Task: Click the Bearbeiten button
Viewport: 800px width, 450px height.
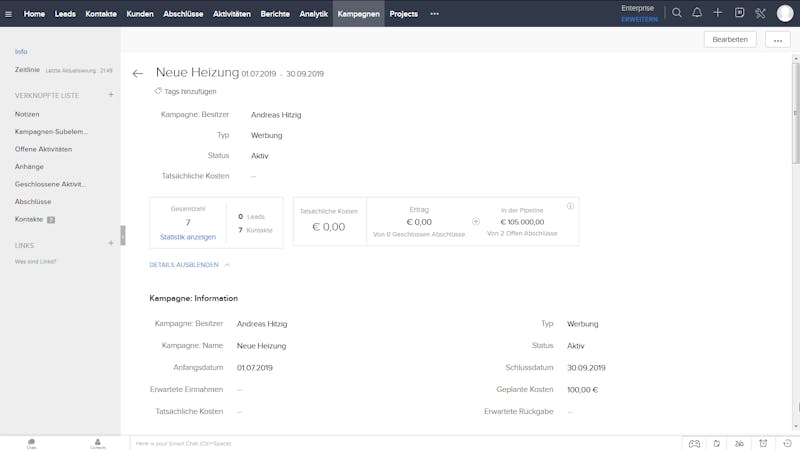Action: (730, 39)
